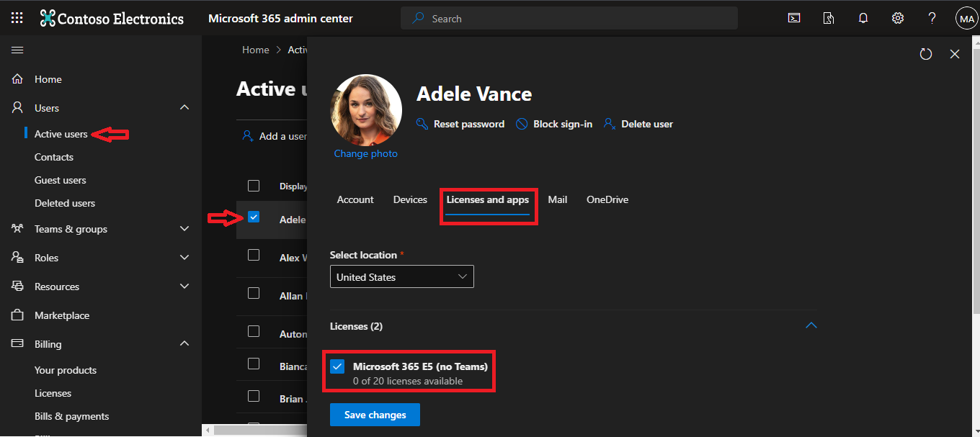Switch to the Mail tab
Image resolution: width=980 pixels, height=437 pixels.
coord(558,199)
